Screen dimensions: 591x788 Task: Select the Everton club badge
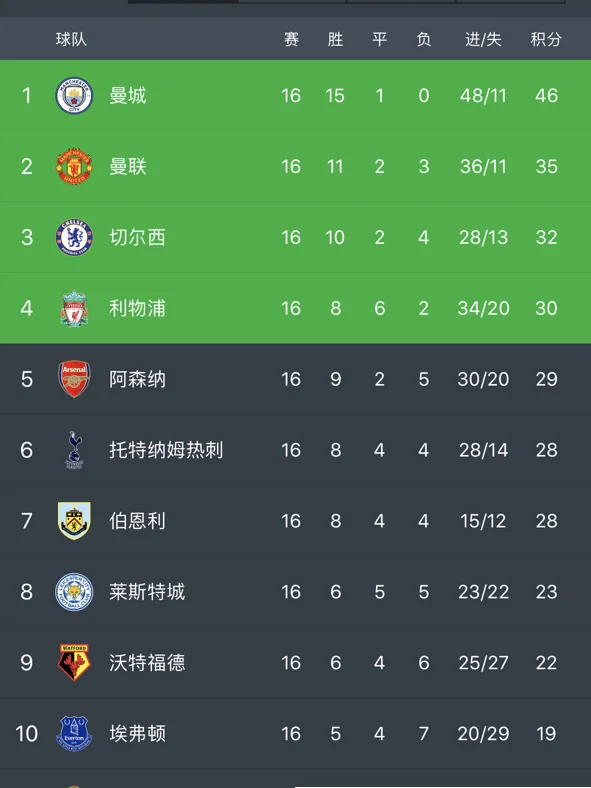point(74,733)
